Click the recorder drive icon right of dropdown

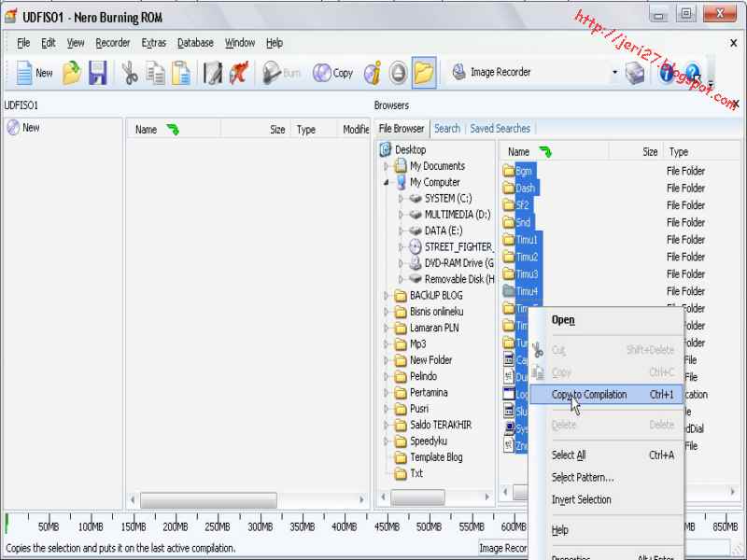click(635, 73)
